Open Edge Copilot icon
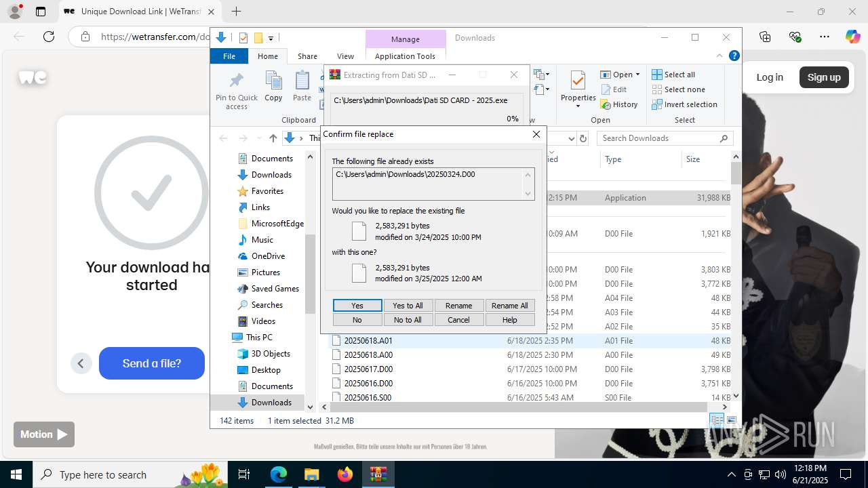This screenshot has height=488, width=868. coord(852,37)
